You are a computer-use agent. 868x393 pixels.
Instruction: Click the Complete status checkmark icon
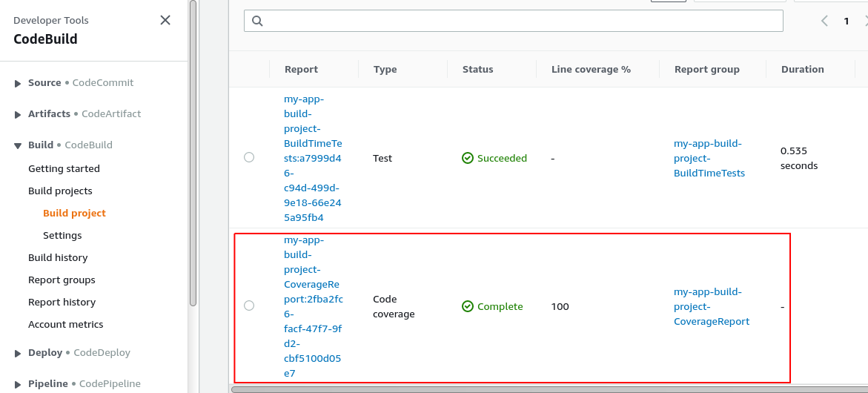click(468, 306)
